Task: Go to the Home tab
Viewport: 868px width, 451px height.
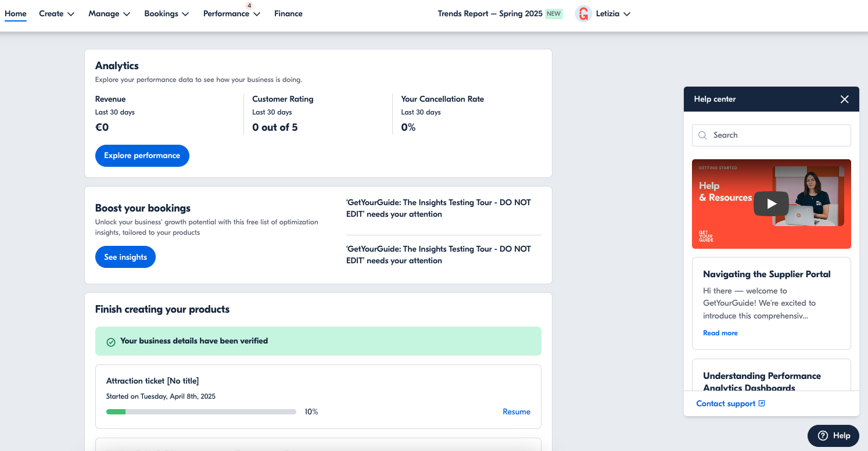Action: [x=16, y=14]
